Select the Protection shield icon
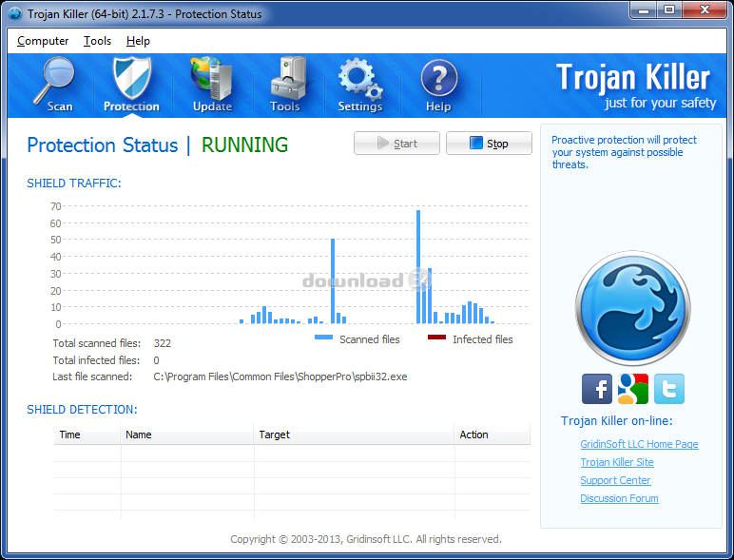734x560 pixels. click(131, 85)
